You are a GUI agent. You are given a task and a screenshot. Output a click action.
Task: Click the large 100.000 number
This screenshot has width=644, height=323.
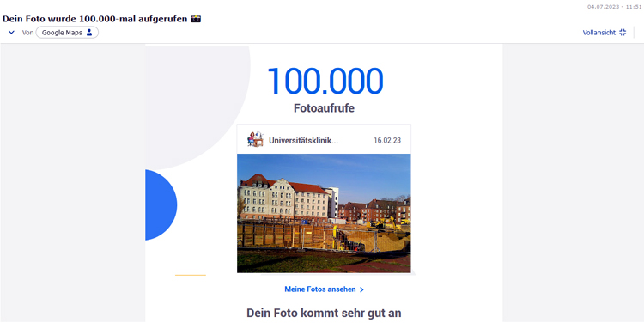(325, 81)
